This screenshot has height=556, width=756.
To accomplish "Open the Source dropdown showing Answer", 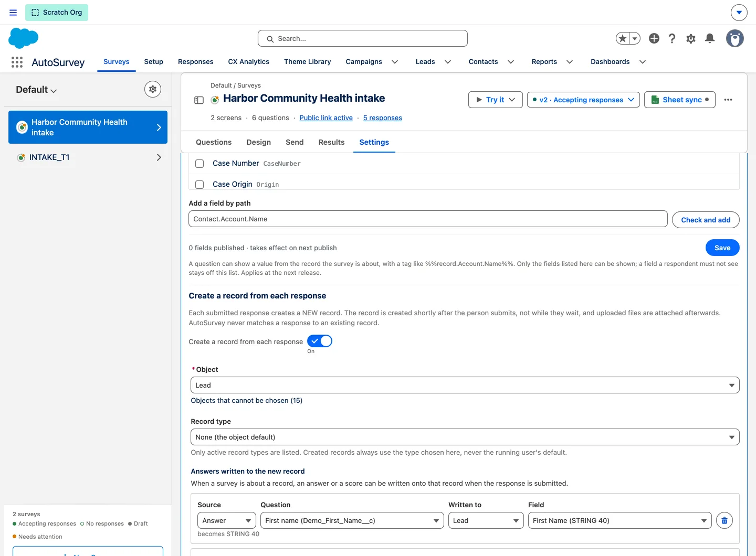I will click(x=227, y=520).
